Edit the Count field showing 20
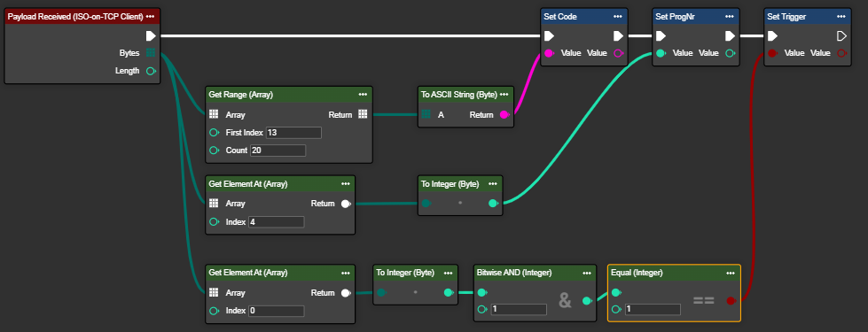This screenshot has width=868, height=332. point(278,151)
